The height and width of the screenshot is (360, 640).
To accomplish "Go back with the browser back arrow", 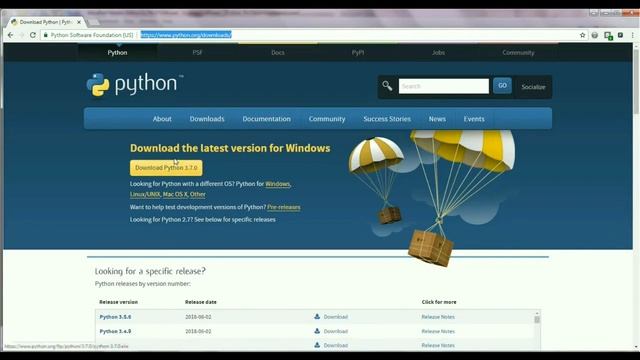I will tap(11, 35).
